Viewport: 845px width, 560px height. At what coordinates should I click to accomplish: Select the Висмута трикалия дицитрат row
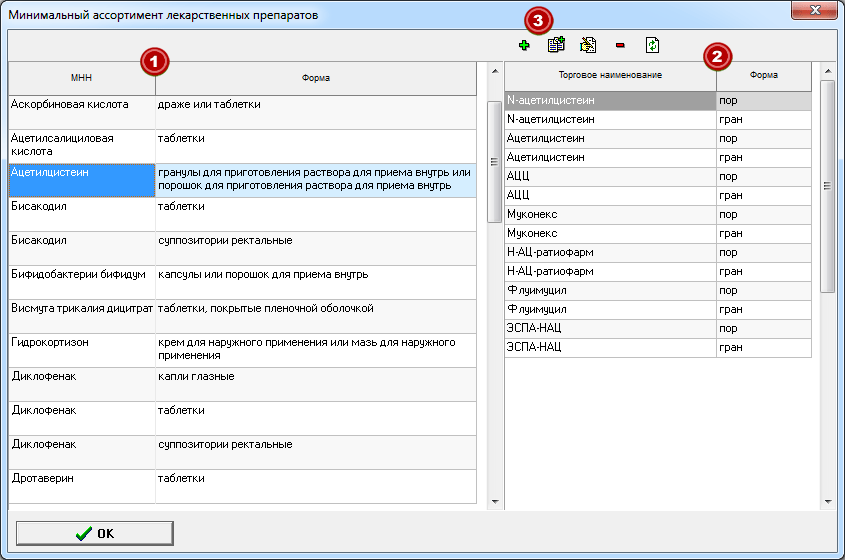pyautogui.click(x=243, y=316)
